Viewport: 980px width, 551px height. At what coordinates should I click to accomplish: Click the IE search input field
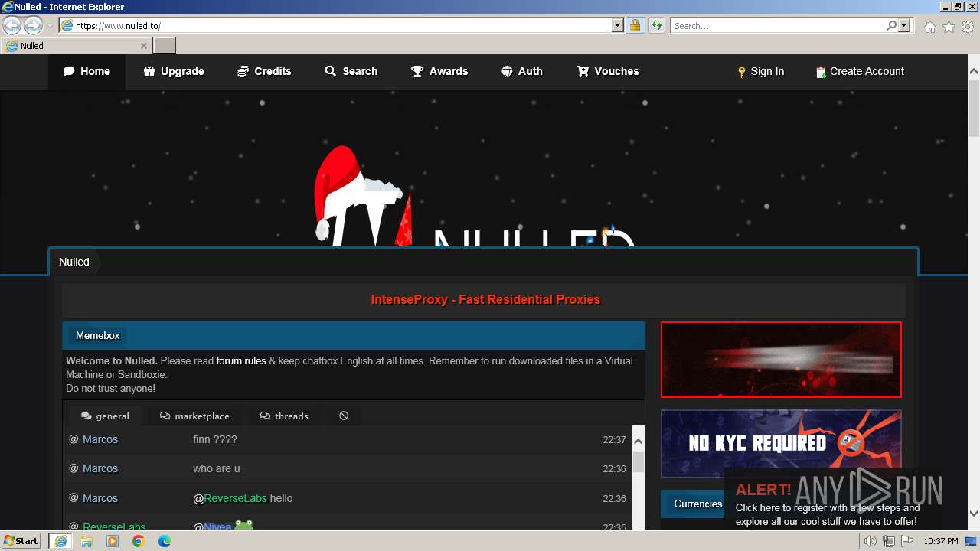778,25
